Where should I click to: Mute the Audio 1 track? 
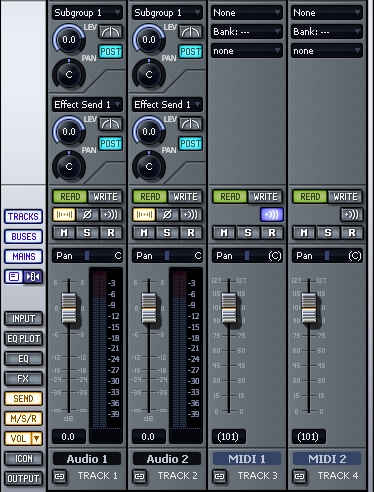pos(64,233)
